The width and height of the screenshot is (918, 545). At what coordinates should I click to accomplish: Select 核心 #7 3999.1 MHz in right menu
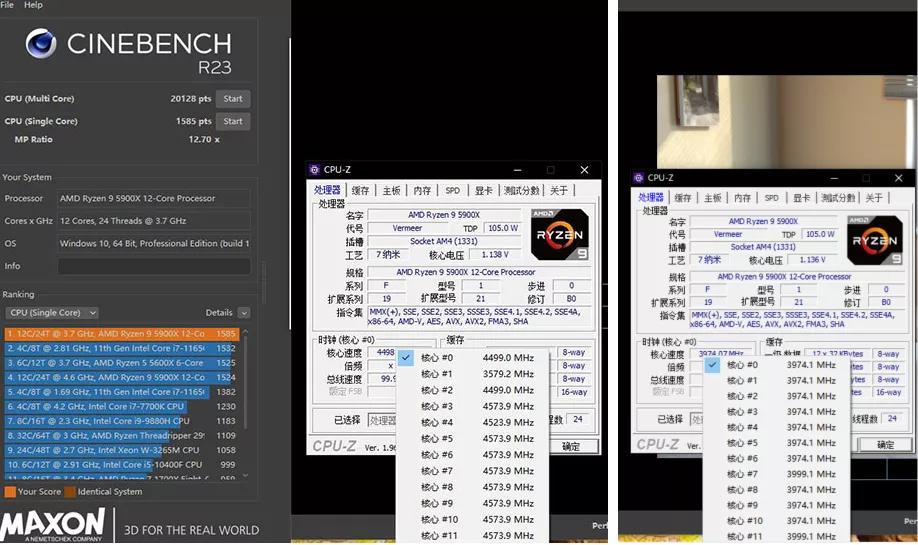coord(776,474)
